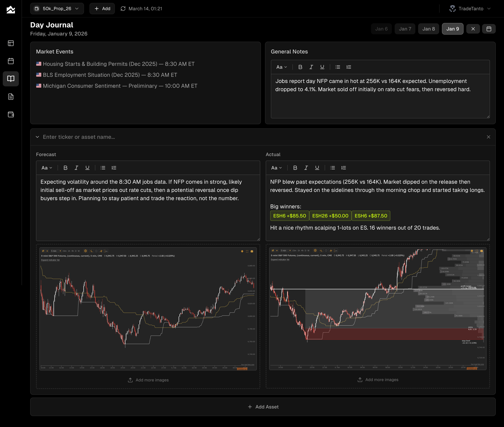Viewport: 504px width, 427px height.
Task: Open the wallet sidebar icon
Action: click(x=11, y=114)
